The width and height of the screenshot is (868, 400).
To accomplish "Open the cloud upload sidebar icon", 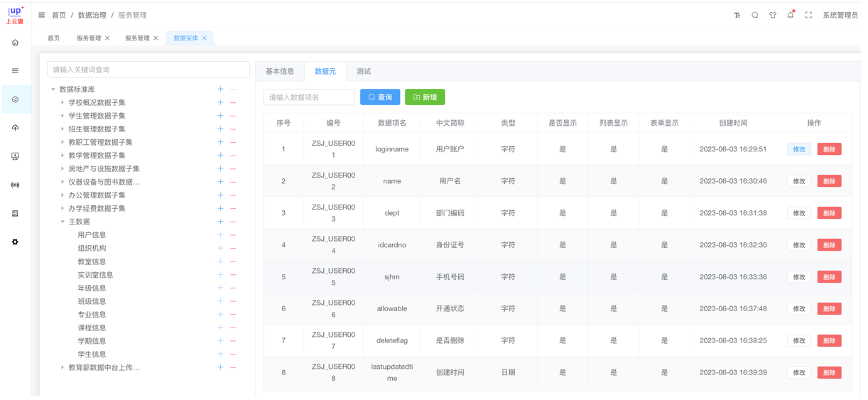I will pyautogui.click(x=15, y=128).
